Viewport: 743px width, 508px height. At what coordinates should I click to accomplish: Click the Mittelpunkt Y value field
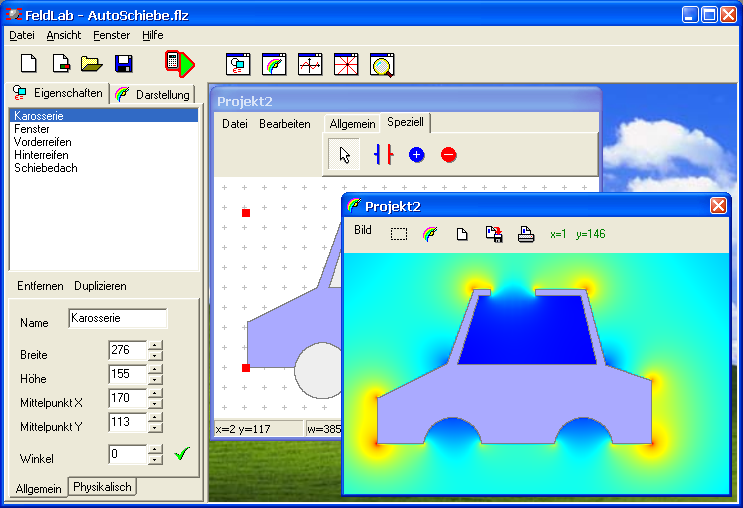[x=127, y=422]
